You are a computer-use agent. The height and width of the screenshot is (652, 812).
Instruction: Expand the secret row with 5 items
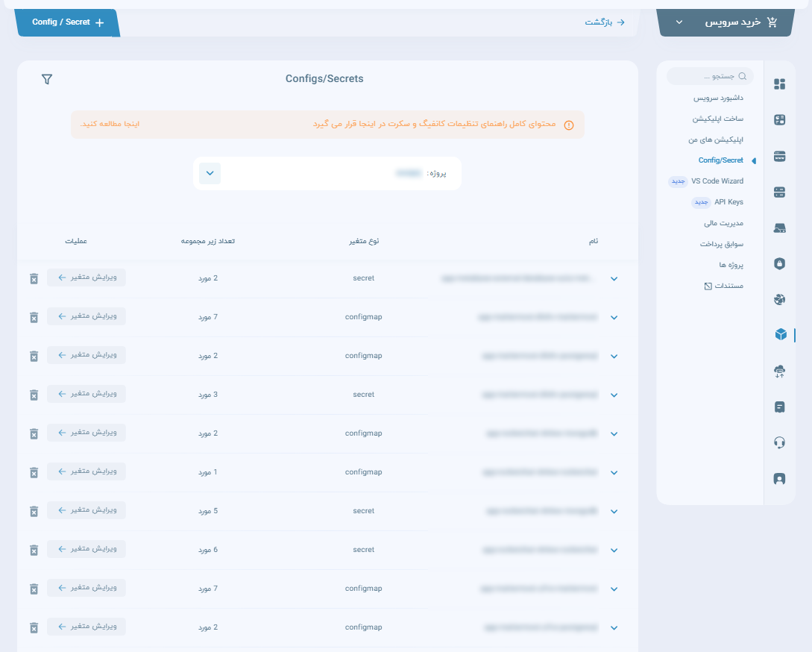click(x=614, y=512)
